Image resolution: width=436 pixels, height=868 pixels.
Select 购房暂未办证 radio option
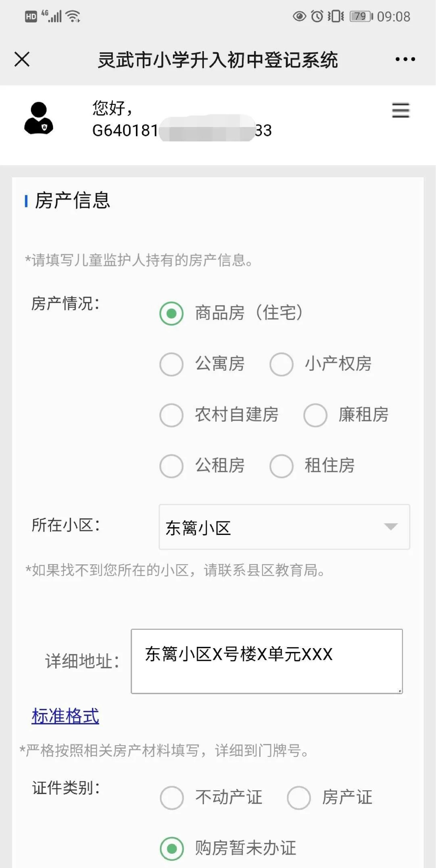click(172, 848)
